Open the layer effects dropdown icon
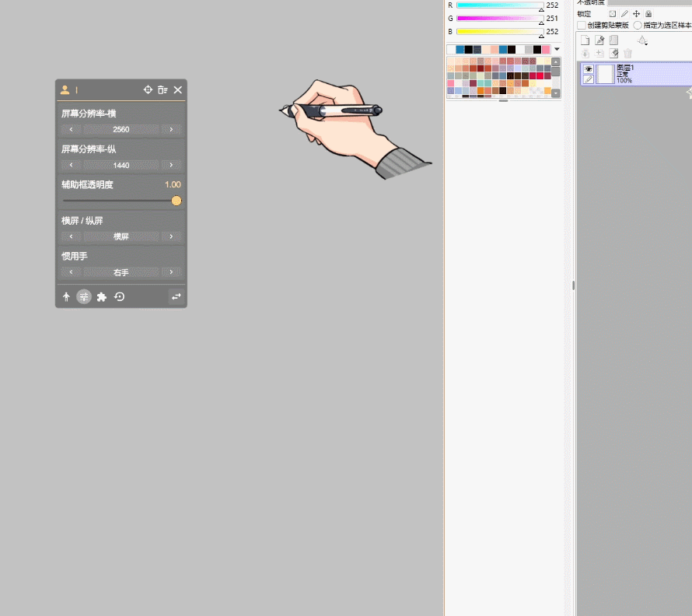 pyautogui.click(x=642, y=40)
